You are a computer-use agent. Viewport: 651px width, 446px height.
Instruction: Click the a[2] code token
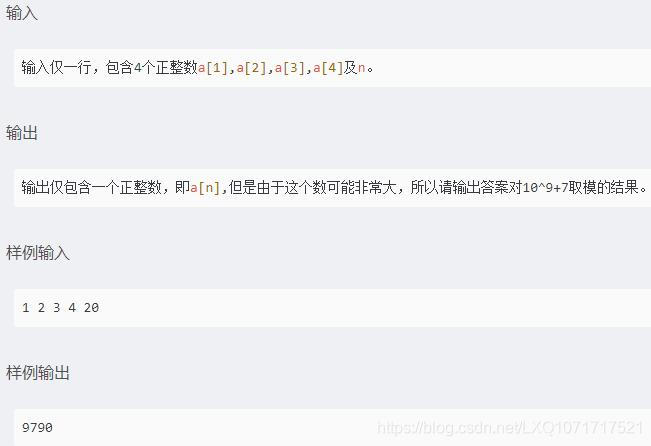(x=251, y=68)
